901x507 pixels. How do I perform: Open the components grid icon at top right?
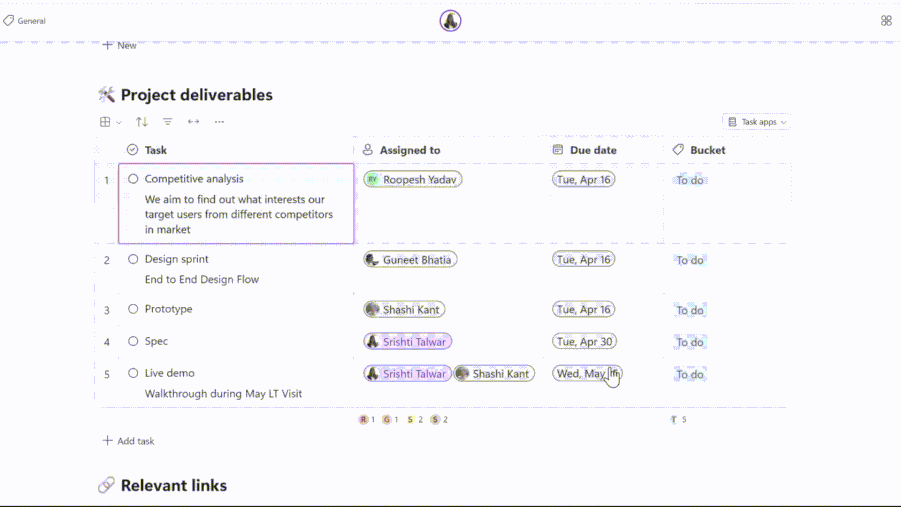(x=886, y=21)
